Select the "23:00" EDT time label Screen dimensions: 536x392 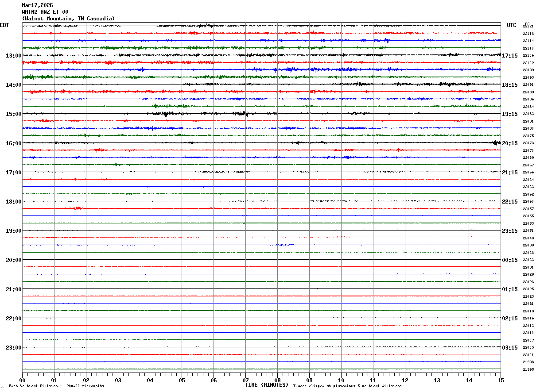tap(13, 348)
